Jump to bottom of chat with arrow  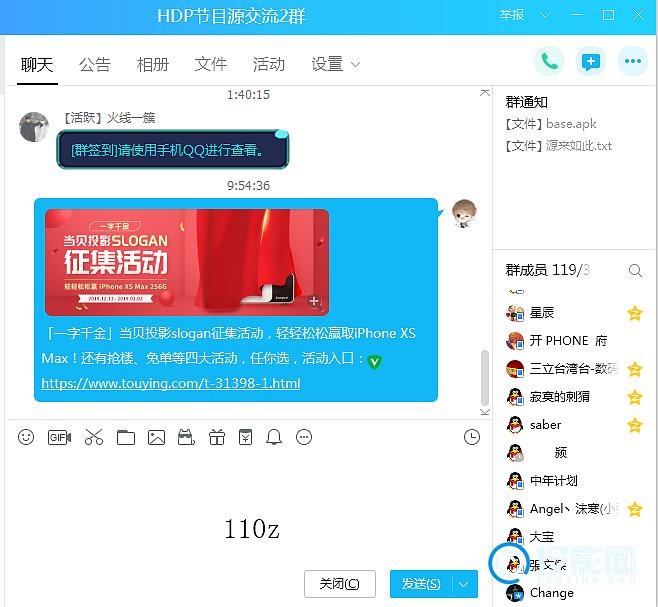point(485,412)
